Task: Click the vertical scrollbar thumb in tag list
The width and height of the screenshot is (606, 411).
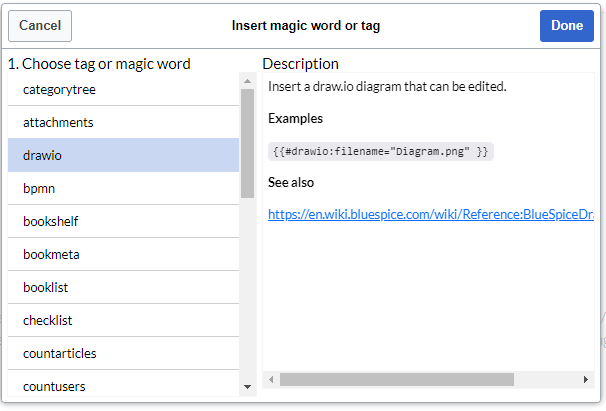Action: (247, 143)
